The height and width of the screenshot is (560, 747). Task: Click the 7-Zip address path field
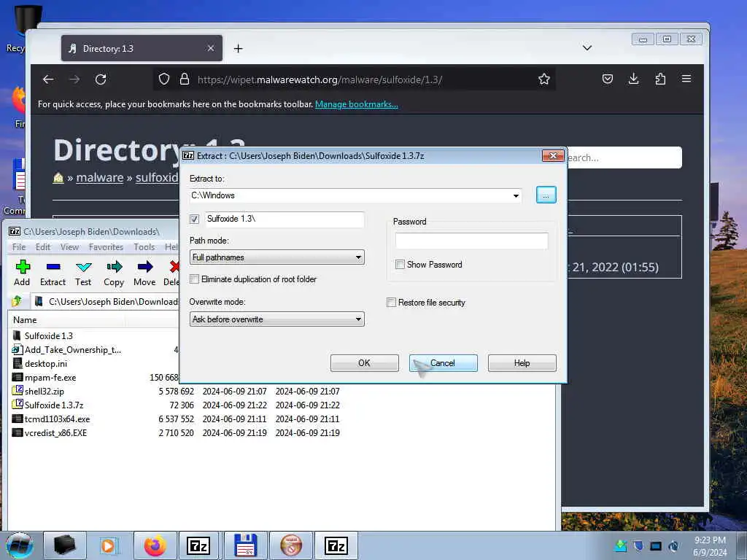point(105,301)
